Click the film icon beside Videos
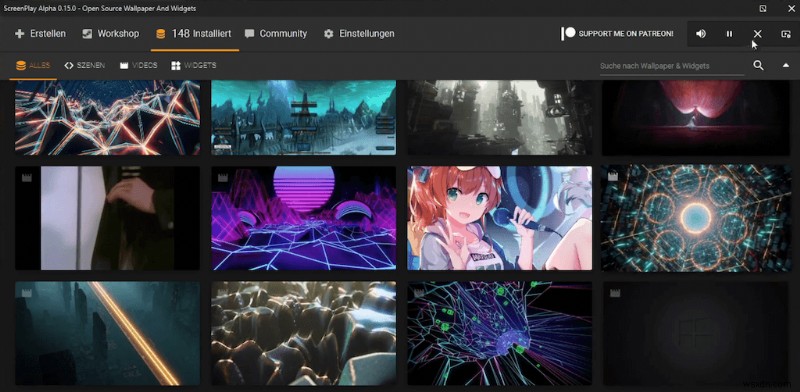This screenshot has width=800, height=392. (124, 66)
